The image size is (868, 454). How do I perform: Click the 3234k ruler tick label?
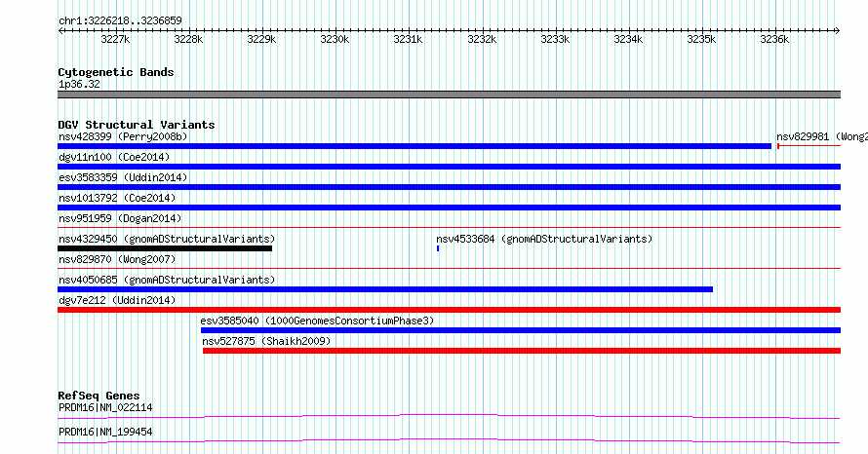(x=628, y=39)
